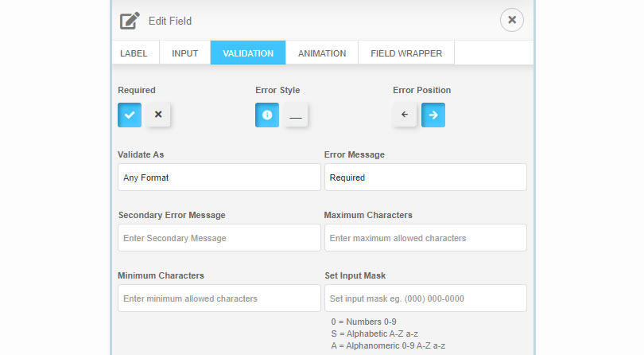Select the VALIDATION tab
Screen dimensions: 644x355
point(248,53)
